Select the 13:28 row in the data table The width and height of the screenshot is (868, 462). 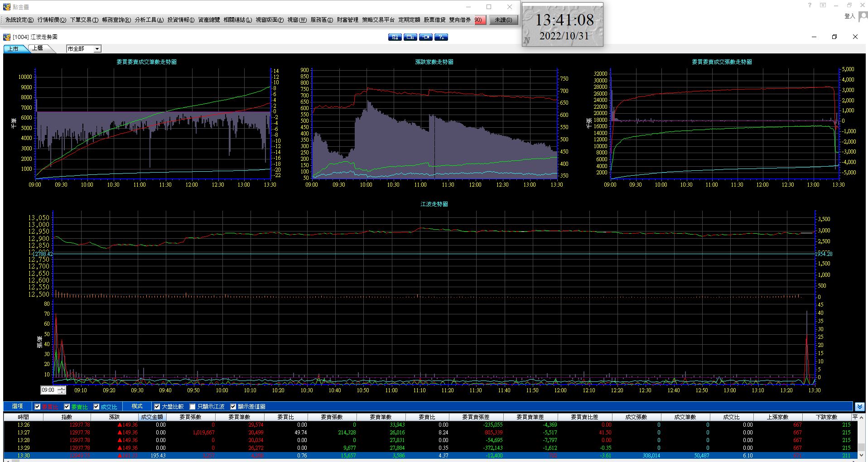(x=430, y=440)
